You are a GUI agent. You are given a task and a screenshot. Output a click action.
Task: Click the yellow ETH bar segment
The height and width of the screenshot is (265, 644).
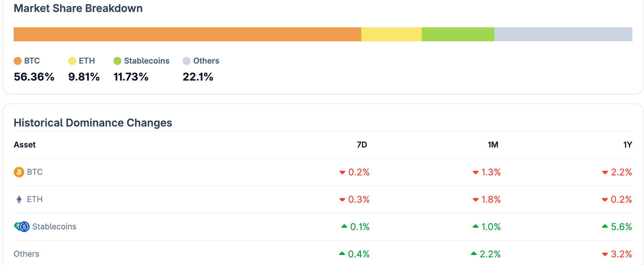tap(391, 34)
